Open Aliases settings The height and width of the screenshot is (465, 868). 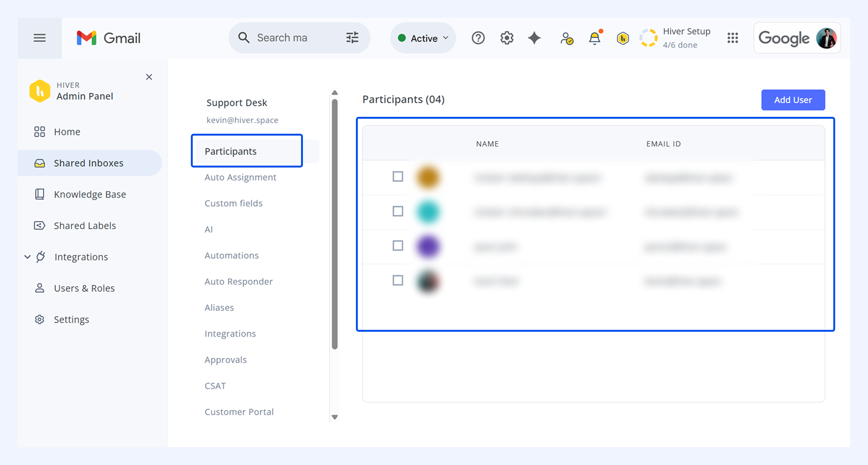pos(219,308)
